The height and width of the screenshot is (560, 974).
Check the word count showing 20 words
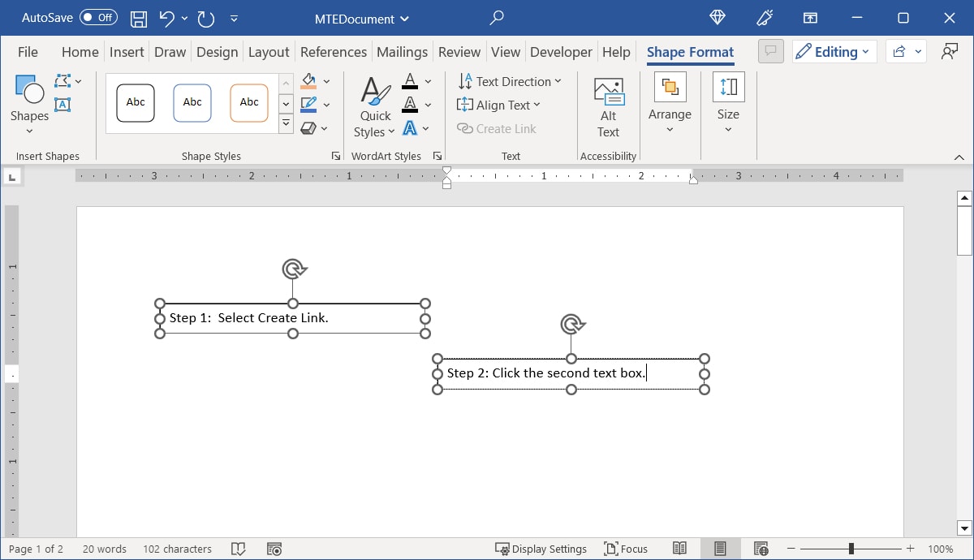tap(104, 549)
